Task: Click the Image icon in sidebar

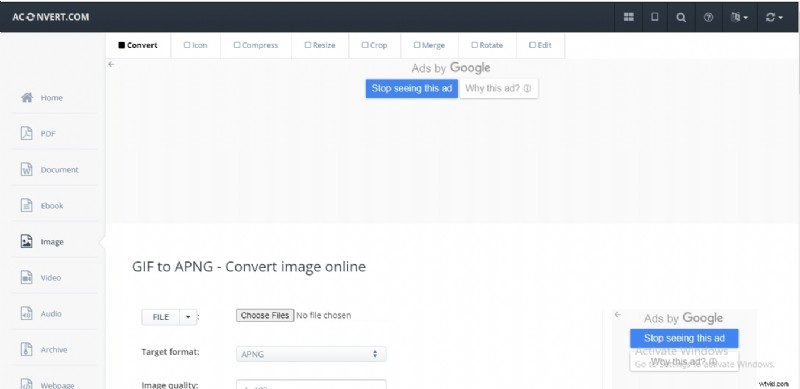Action: tap(26, 241)
